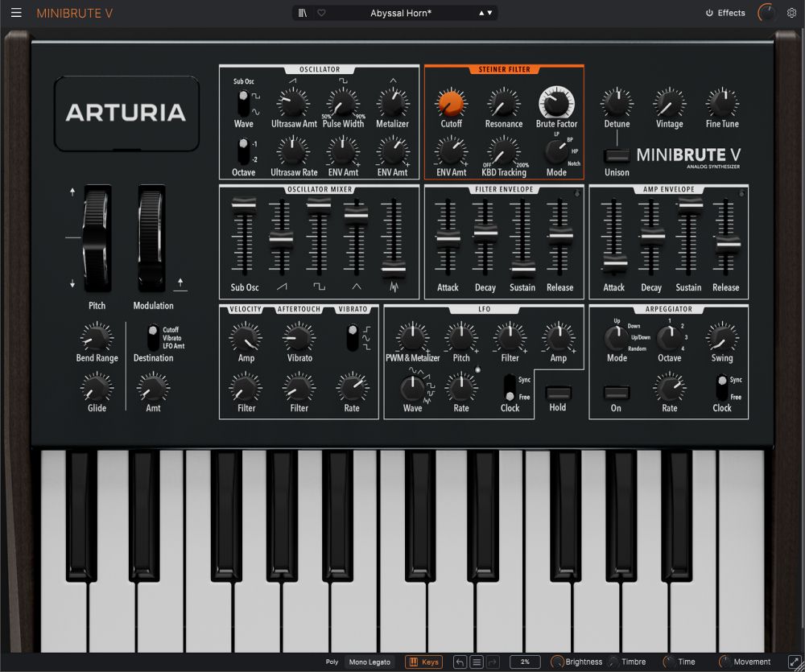This screenshot has width=805, height=672.
Task: Click the Glide knob
Action: 97,388
